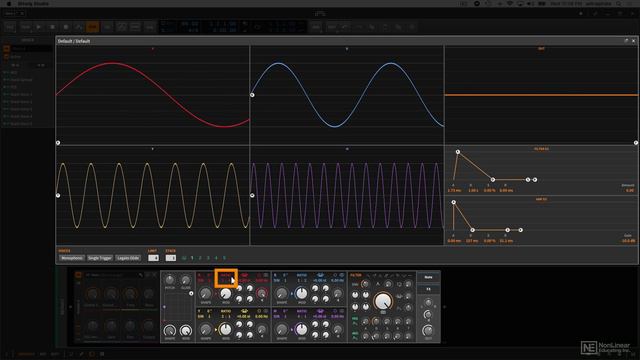Click the icon left of the stack numbers
The height and width of the screenshot is (360, 640).
[x=184, y=258]
